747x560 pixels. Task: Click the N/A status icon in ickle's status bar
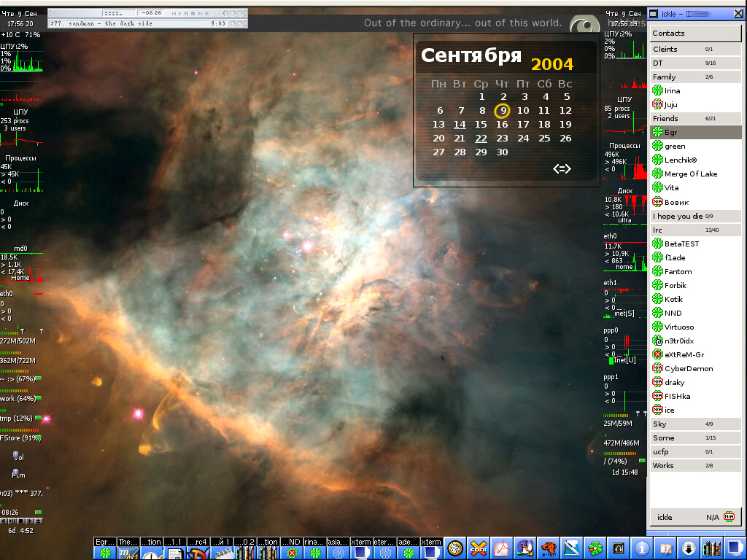pos(728,517)
